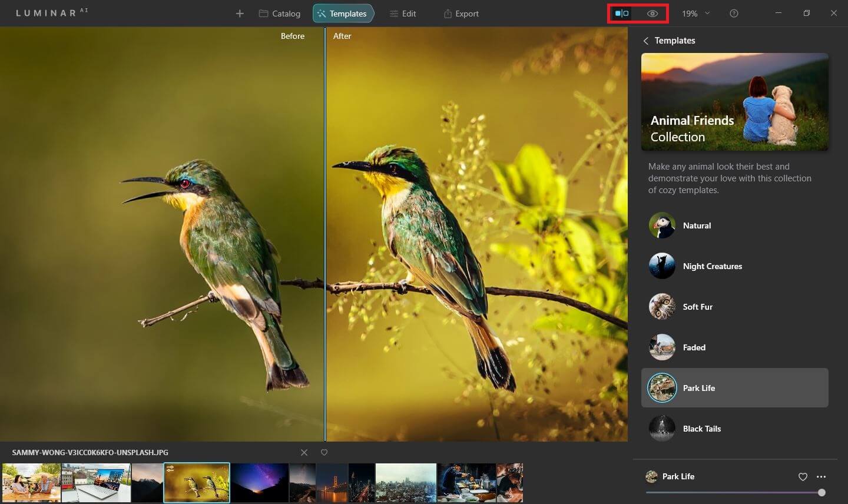
Task: Click the X to reject current image
Action: (304, 452)
